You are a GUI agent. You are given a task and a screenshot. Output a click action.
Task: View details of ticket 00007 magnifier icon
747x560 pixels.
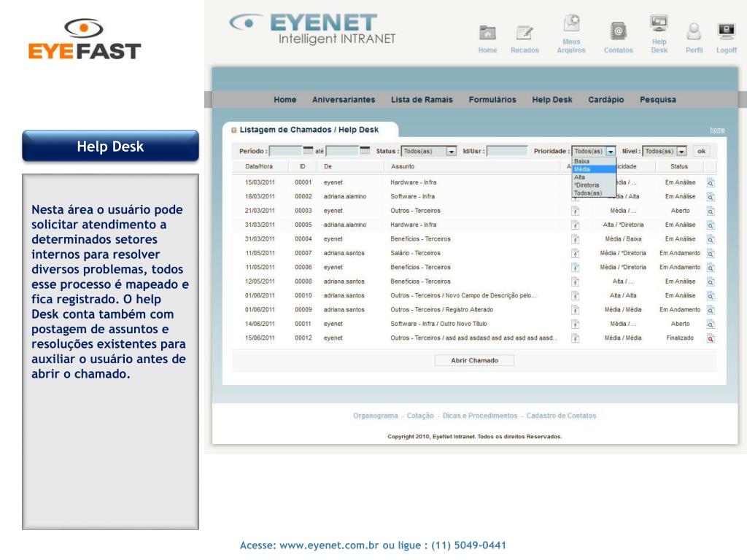[x=711, y=254]
